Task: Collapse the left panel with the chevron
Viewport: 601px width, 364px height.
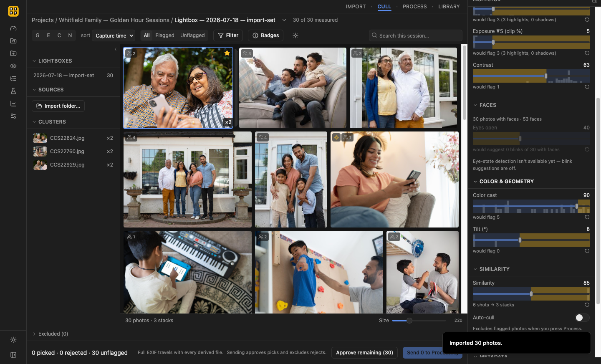Action: coord(116,49)
